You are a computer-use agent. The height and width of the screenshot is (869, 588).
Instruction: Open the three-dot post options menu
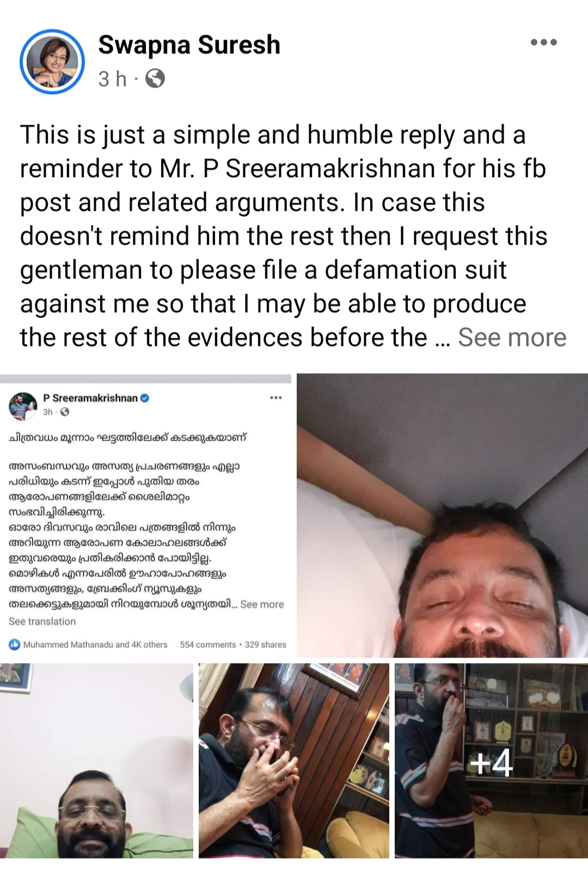pyautogui.click(x=544, y=42)
